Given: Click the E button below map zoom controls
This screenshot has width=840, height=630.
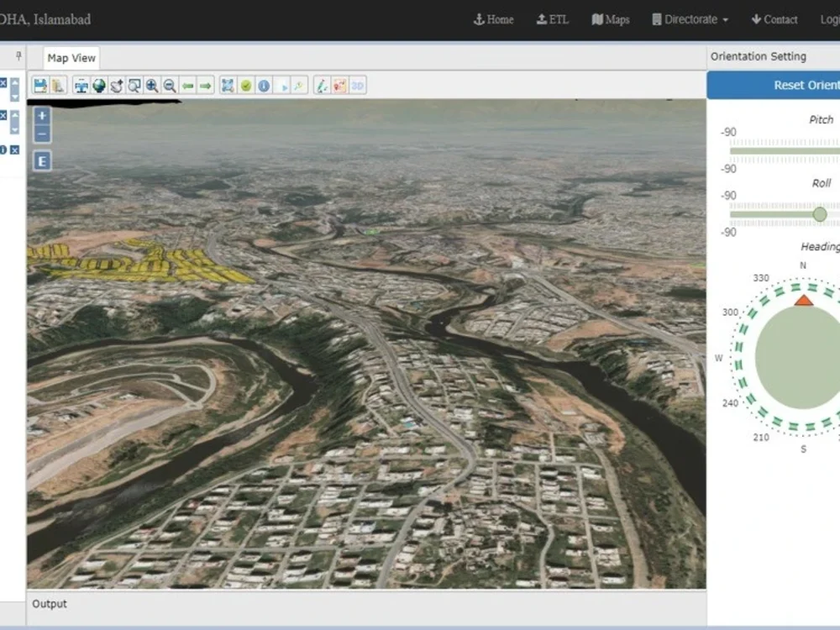Looking at the screenshot, I should click(41, 160).
